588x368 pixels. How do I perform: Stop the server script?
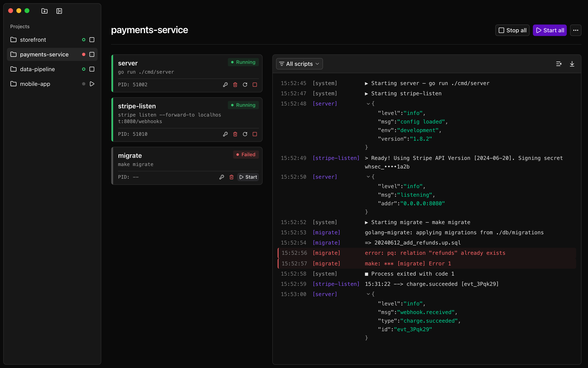pyautogui.click(x=255, y=85)
